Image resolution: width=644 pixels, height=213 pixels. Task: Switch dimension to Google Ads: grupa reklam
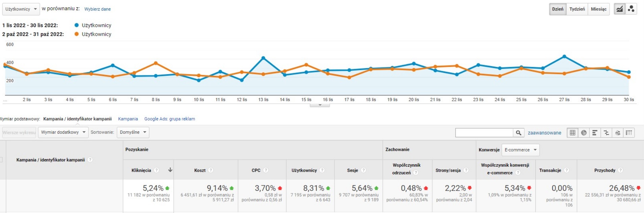(170, 119)
